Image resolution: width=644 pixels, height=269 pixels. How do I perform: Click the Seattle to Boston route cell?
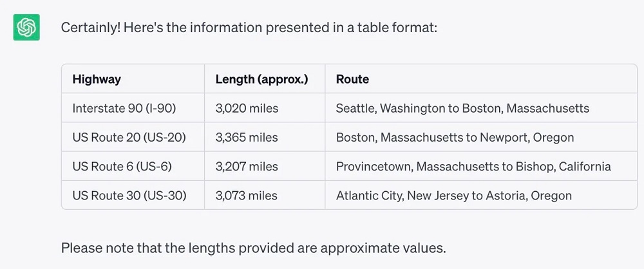click(462, 109)
